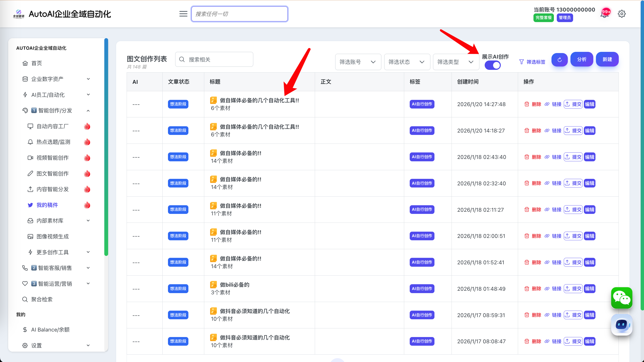Viewport: 644px width, 362px height.
Task: Click the blue refresh icon button
Action: [559, 60]
